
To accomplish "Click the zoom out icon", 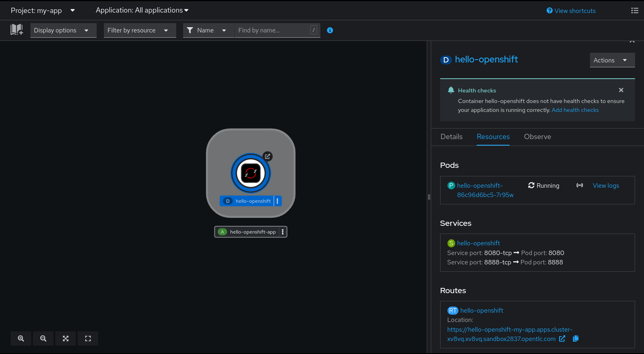I will click(43, 339).
